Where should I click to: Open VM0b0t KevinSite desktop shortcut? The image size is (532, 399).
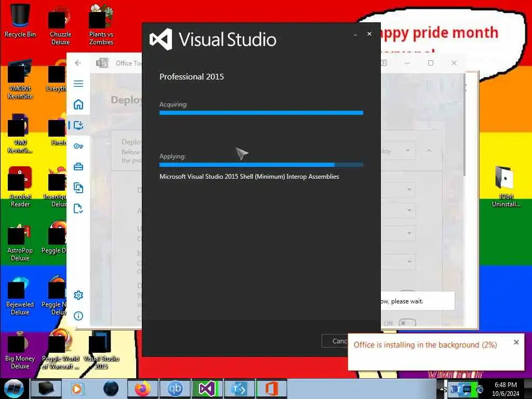[x=20, y=79]
